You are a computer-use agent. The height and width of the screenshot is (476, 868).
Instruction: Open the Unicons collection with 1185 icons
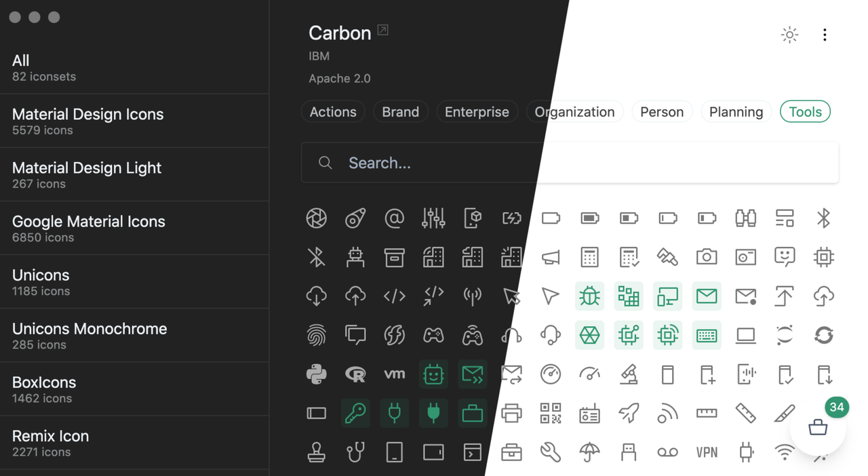coord(134,281)
